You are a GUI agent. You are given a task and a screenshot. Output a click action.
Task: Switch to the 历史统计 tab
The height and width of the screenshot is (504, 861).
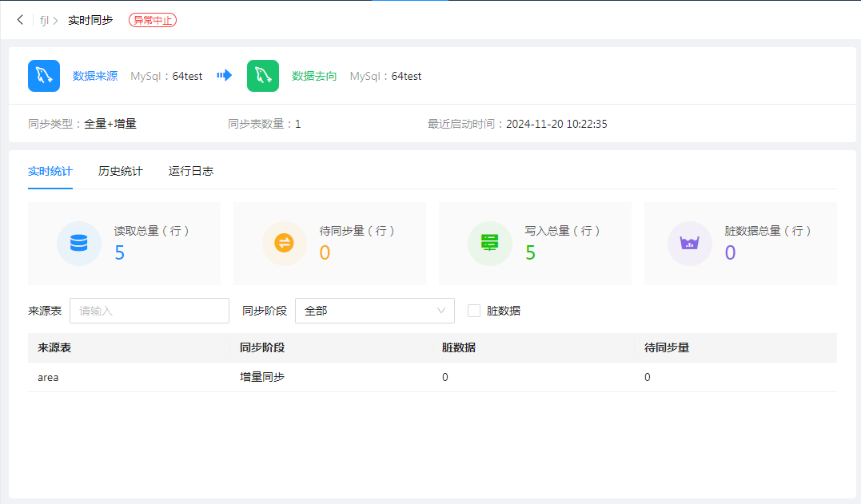coord(121,172)
